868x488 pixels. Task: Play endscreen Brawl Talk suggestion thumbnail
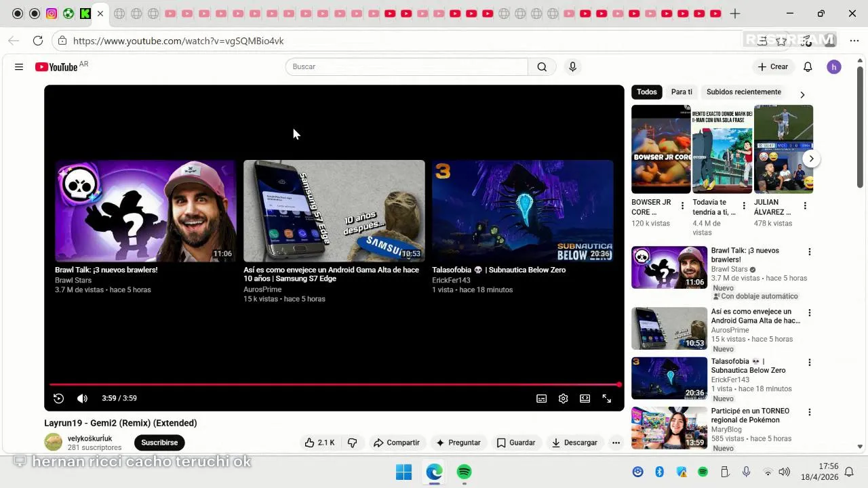tap(145, 211)
